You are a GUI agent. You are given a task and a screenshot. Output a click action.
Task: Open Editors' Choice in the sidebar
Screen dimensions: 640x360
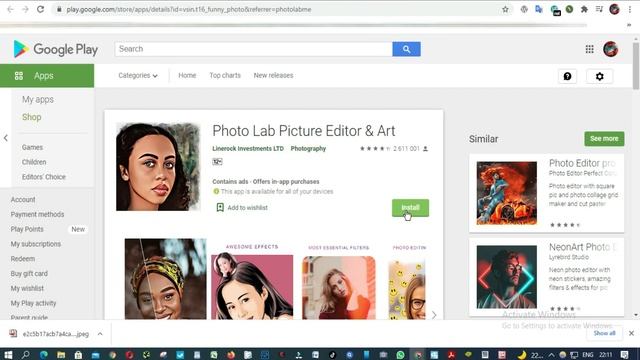click(44, 177)
